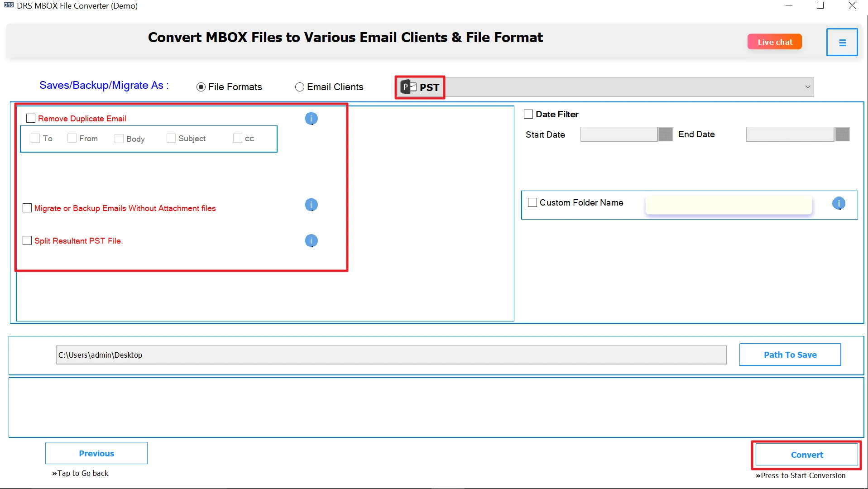
Task: Click Convert to start conversion
Action: 807,455
